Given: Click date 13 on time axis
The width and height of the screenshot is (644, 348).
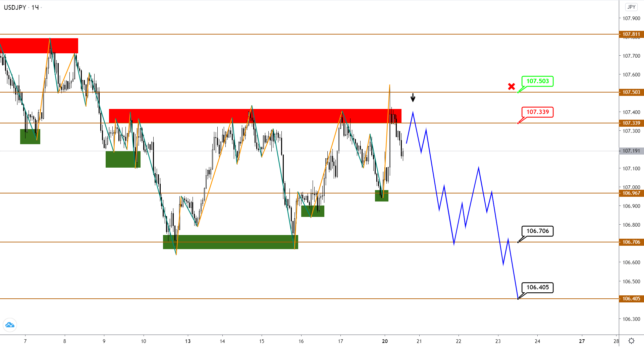Looking at the screenshot, I should coord(188,341).
